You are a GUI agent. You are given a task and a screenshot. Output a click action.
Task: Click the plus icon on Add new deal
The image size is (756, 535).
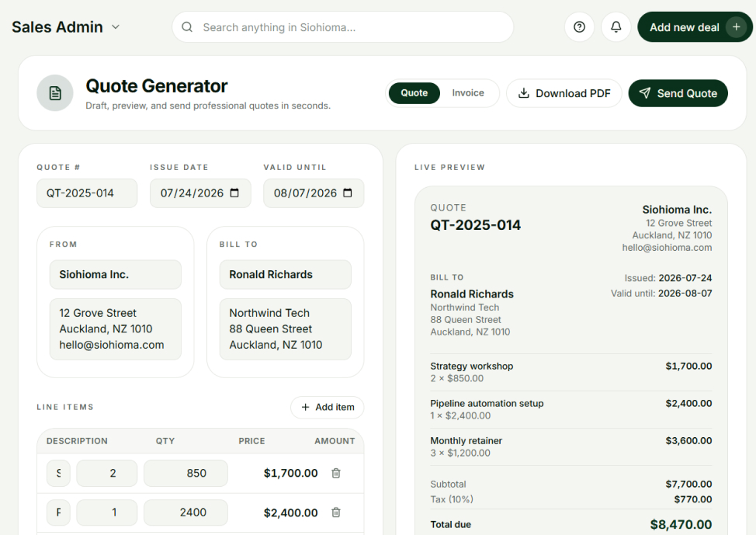click(736, 27)
